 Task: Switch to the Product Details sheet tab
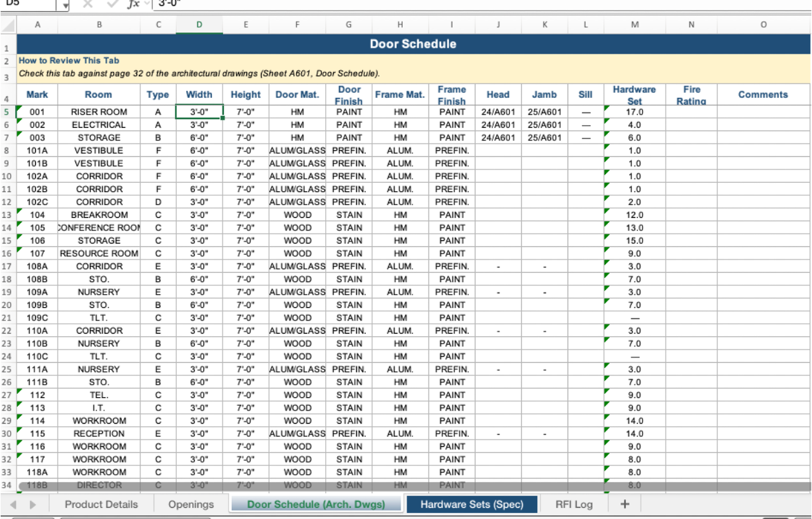coord(101,504)
